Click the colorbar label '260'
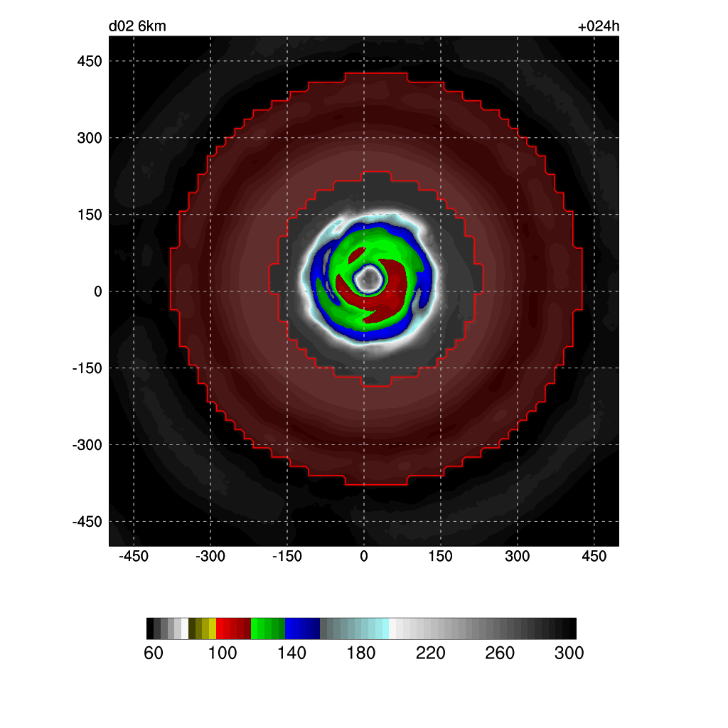Image resolution: width=728 pixels, height=728 pixels. tap(500, 653)
